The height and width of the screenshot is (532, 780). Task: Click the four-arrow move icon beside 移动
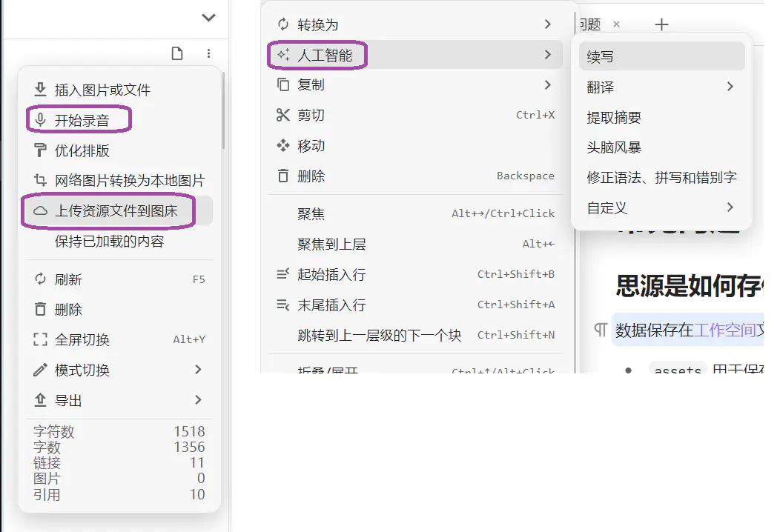pos(283,145)
